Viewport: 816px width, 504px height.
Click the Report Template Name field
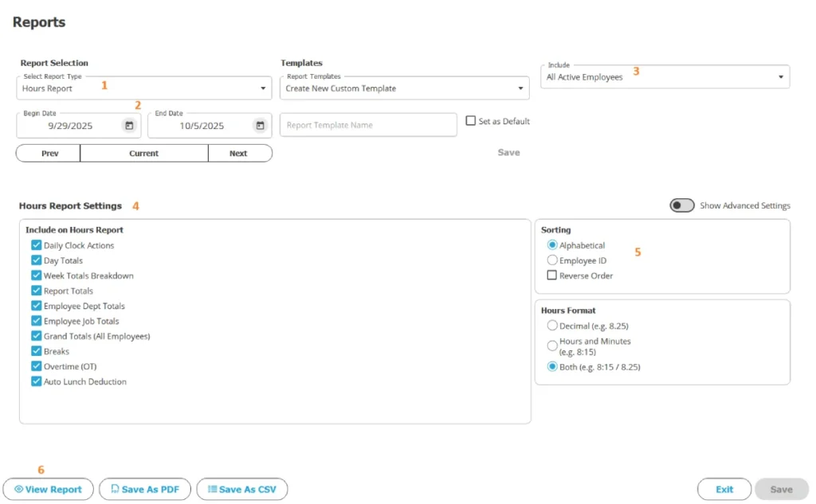click(368, 125)
